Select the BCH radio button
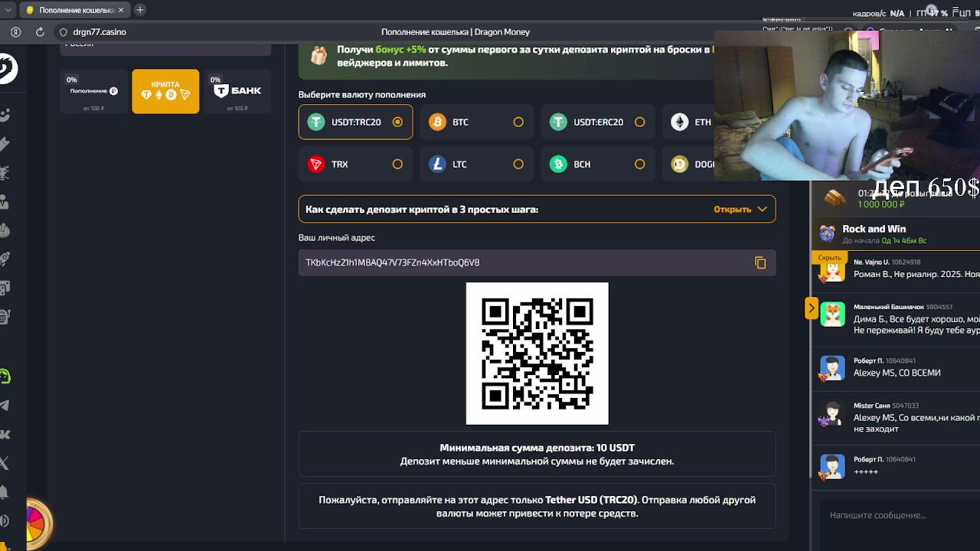The image size is (980, 551). 639,164
